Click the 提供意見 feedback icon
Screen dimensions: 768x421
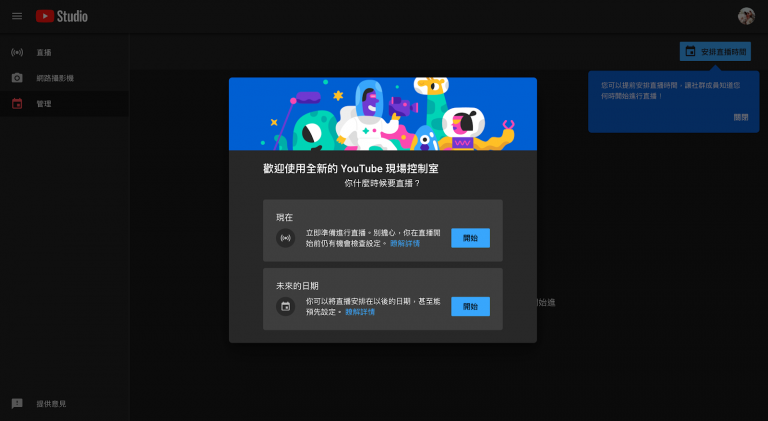coord(17,403)
